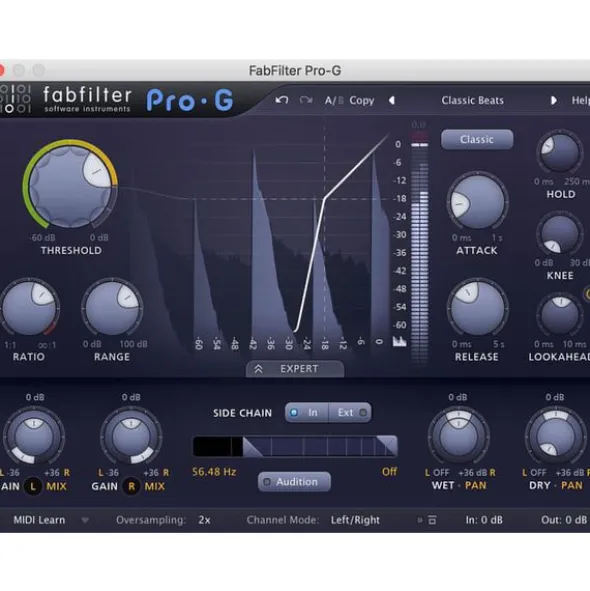Click the transfer curve threshold point
The width and height of the screenshot is (590, 591).
[325, 199]
